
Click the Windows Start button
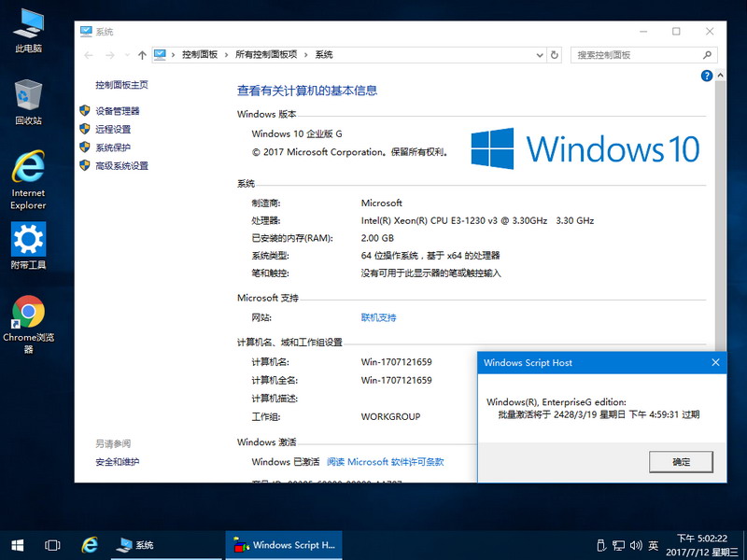coord(17,545)
